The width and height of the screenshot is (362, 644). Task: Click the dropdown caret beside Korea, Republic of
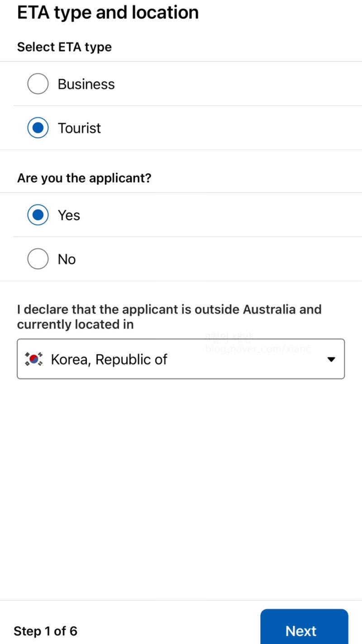pos(330,359)
